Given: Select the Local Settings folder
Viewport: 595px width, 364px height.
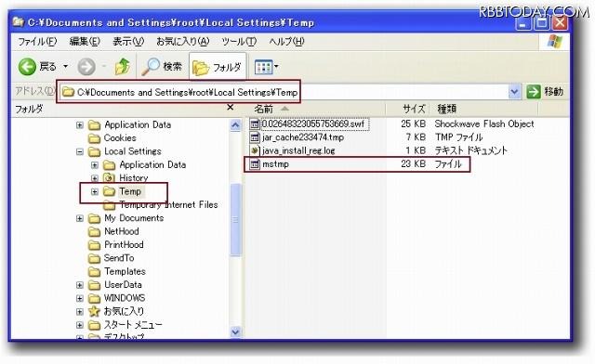Looking at the screenshot, I should click(x=133, y=151).
